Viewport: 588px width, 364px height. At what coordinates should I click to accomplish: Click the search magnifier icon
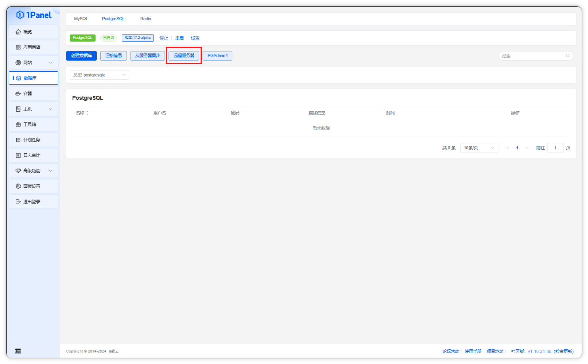[568, 56]
